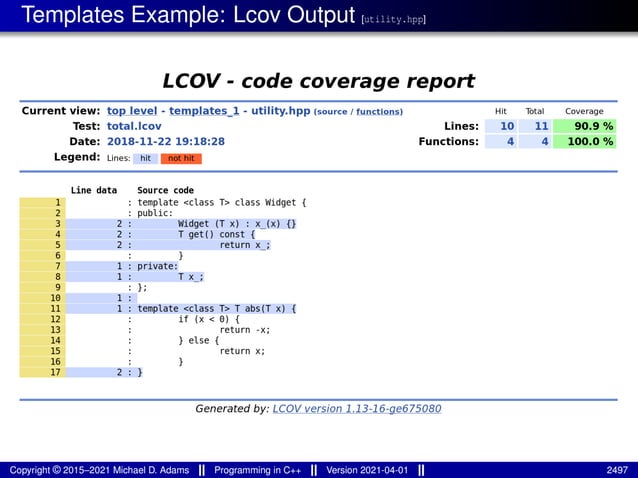The height and width of the screenshot is (478, 638).
Task: Click the 'Programming in C++' footer text
Action: pos(258,470)
